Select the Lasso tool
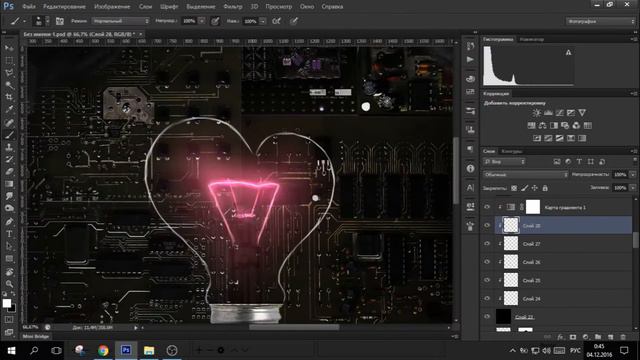This screenshot has height=360, width=640. click(x=9, y=73)
